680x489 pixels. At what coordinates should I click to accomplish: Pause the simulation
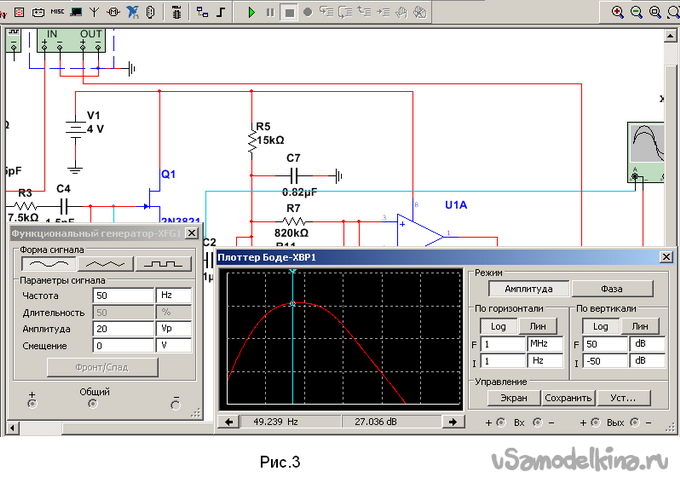(x=269, y=12)
